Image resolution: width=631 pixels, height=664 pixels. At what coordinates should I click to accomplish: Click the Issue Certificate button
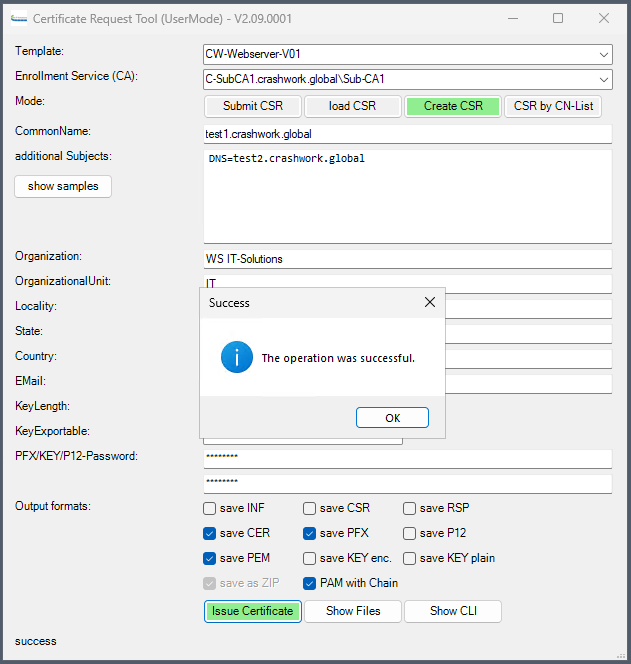click(x=253, y=611)
